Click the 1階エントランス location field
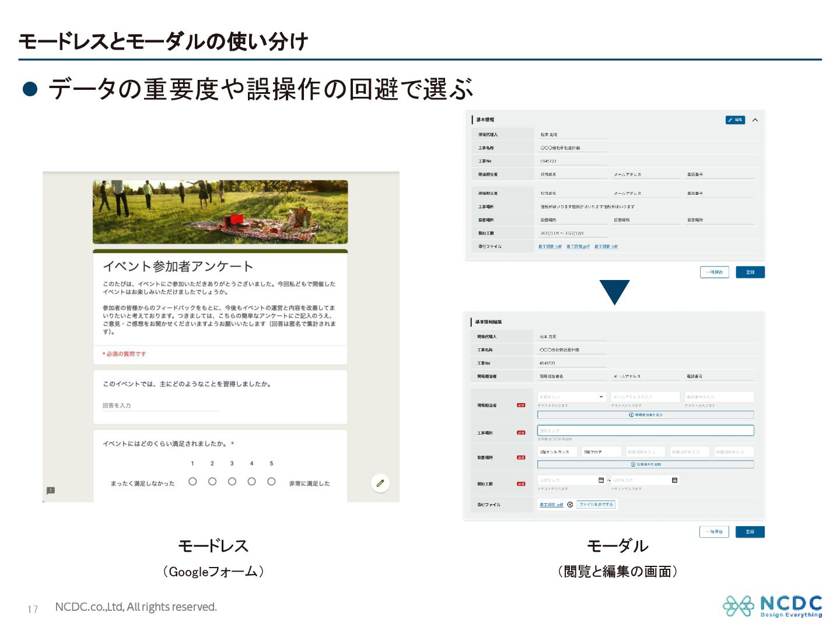Screen dimensions: 840x630 557,452
